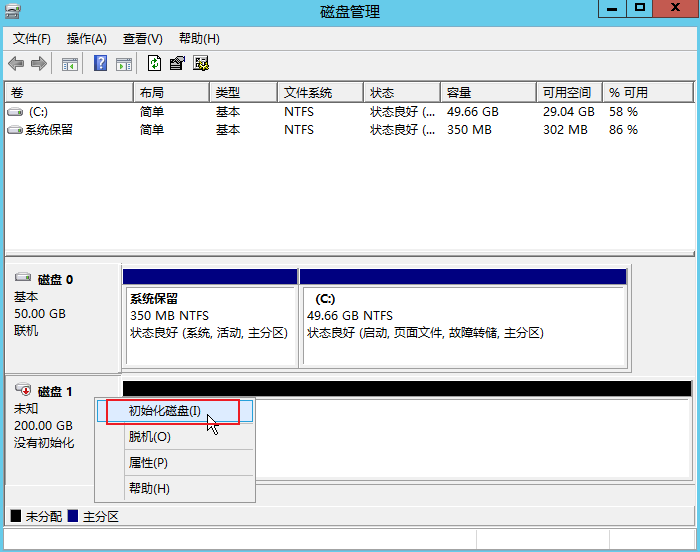Open help via blue question mark icon
Screen dimensions: 700x552
click(100, 64)
